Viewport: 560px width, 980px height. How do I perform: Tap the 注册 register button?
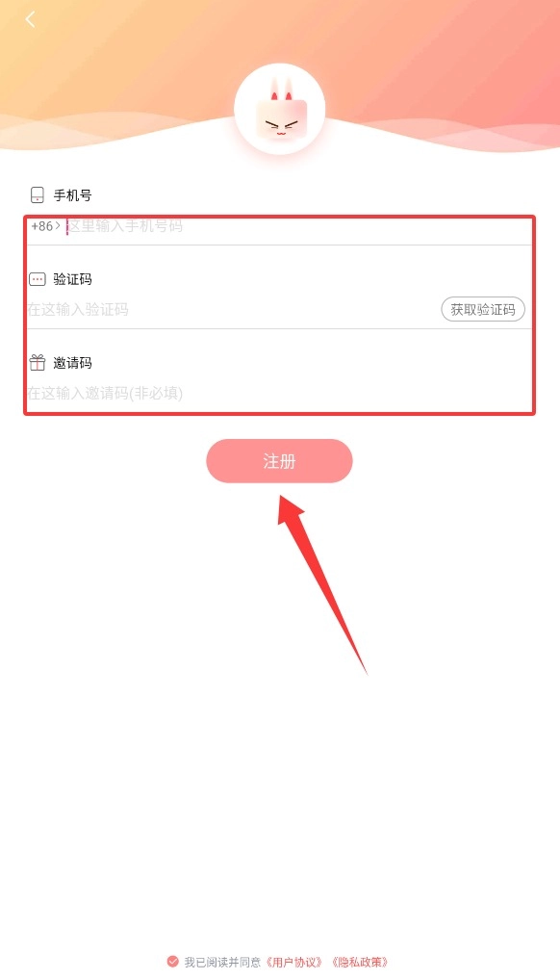tap(279, 461)
